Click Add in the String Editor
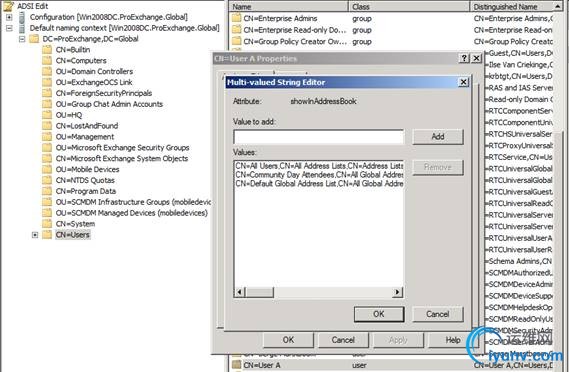Image resolution: width=569 pixels, height=372 pixels. (x=438, y=137)
